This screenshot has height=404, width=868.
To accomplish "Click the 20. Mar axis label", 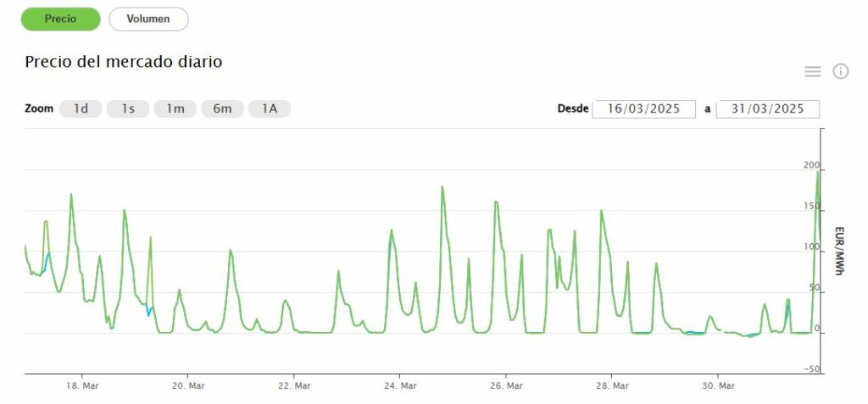I will point(188,385).
